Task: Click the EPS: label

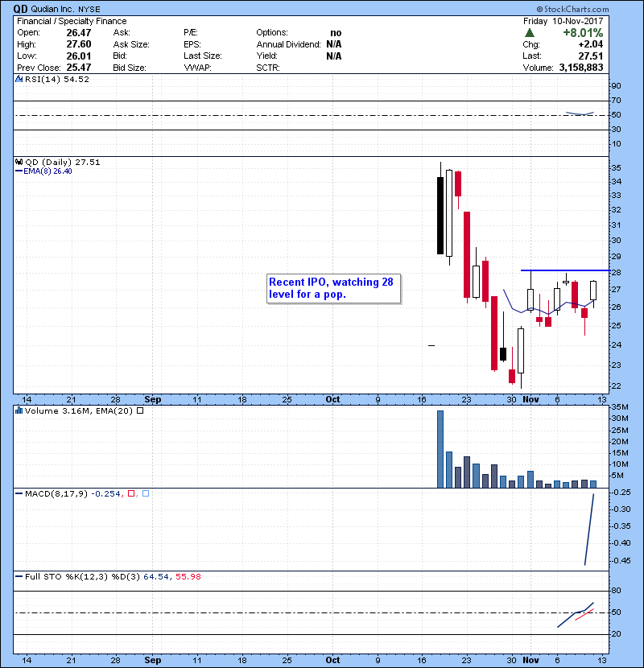Action: click(x=192, y=44)
